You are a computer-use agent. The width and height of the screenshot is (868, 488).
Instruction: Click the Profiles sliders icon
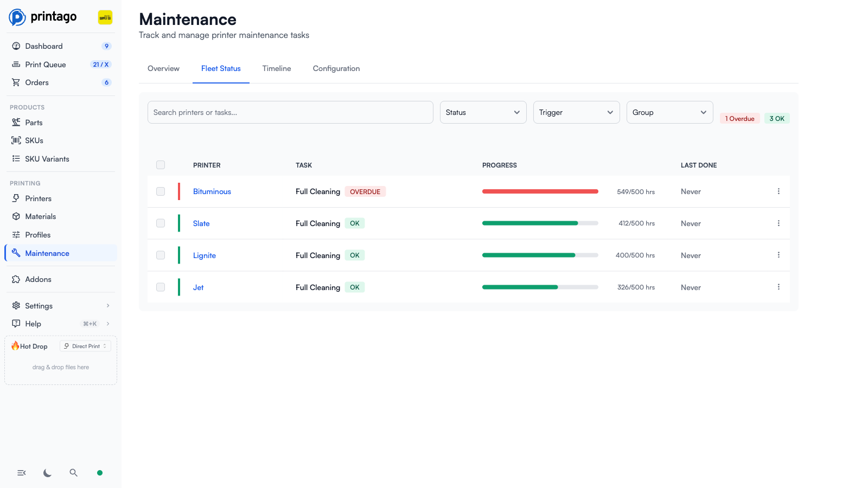coord(16,235)
